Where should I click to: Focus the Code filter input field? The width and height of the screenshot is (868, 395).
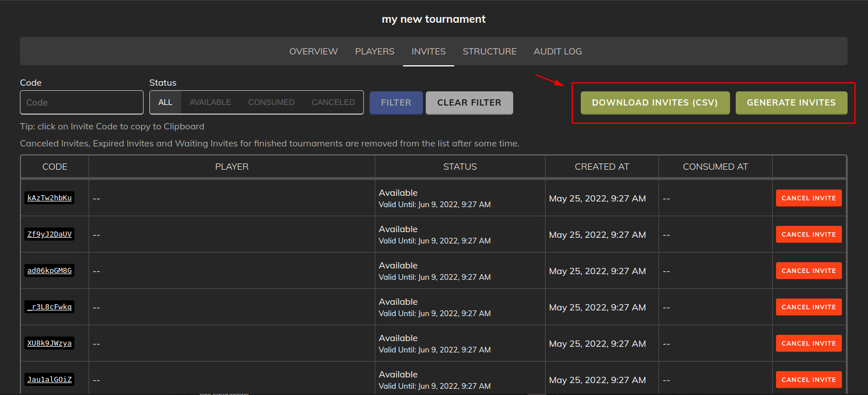(x=82, y=102)
